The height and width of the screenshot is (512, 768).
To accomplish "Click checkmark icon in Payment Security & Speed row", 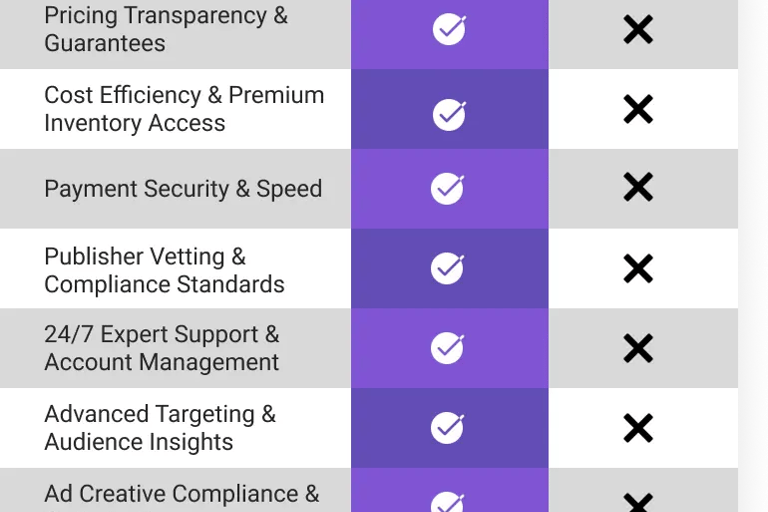I will [x=448, y=189].
